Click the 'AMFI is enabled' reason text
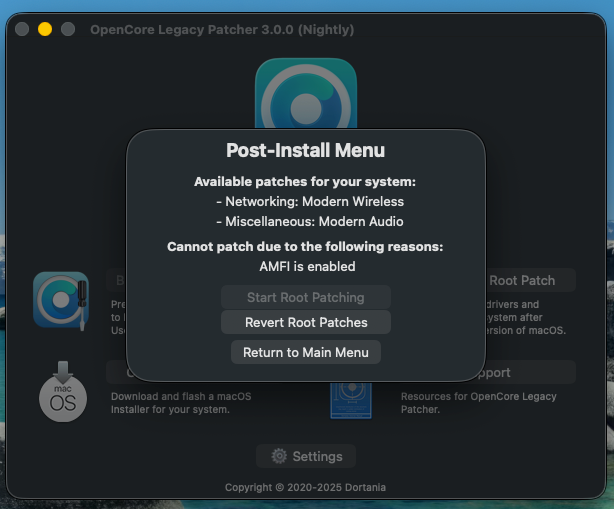Viewport: 614px width, 509px height. (x=307, y=266)
